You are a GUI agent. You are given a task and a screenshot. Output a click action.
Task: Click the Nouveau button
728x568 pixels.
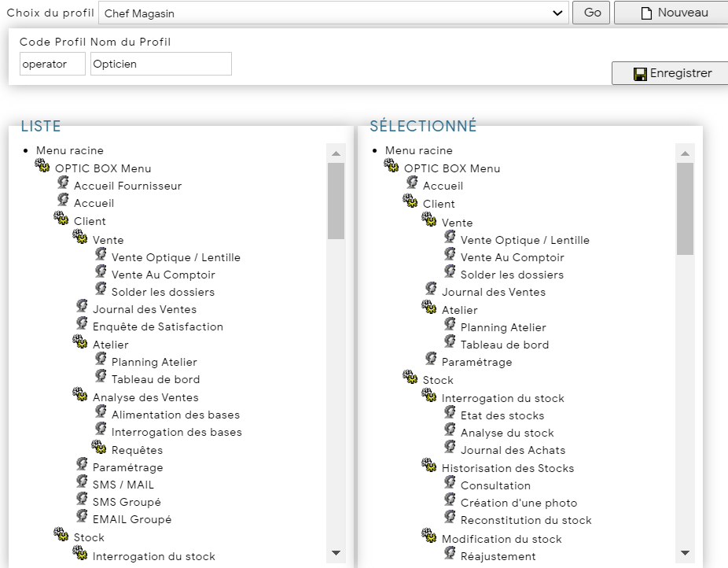tap(671, 13)
